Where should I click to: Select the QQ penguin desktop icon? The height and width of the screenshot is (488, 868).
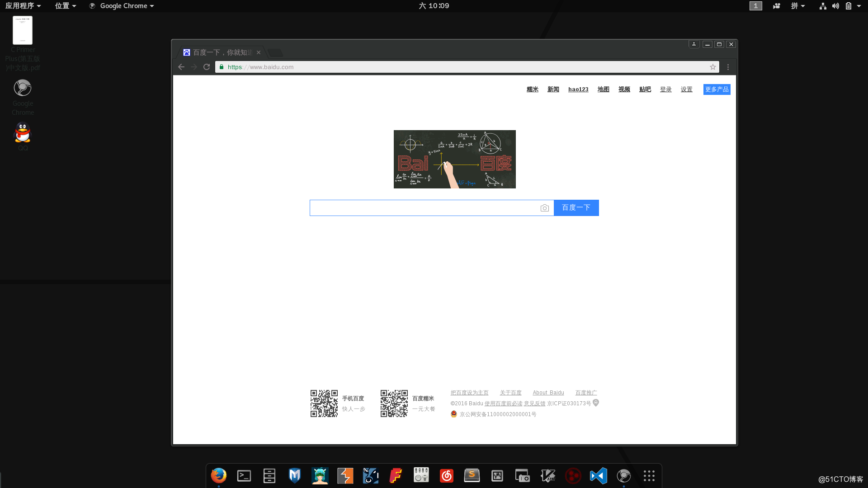[x=23, y=136]
